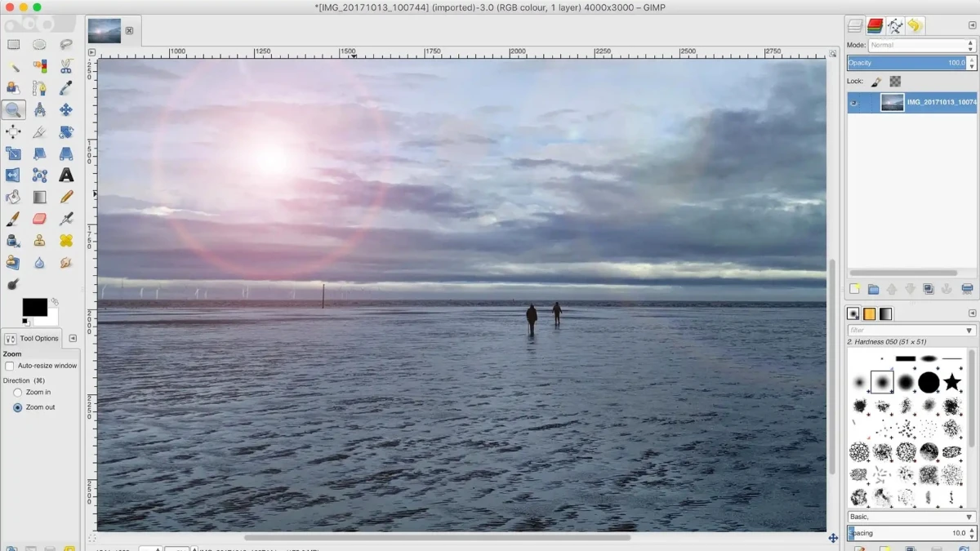Select the Smudge tool
The width and height of the screenshot is (980, 551).
point(66,263)
